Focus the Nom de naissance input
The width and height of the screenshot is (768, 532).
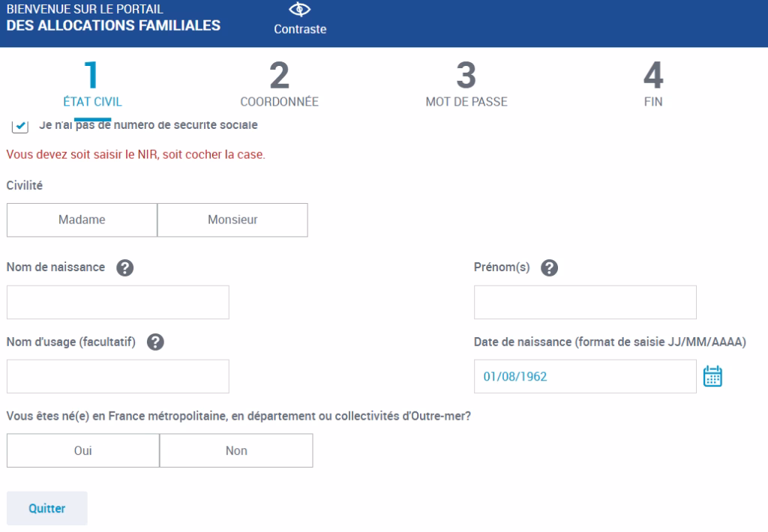(x=118, y=303)
